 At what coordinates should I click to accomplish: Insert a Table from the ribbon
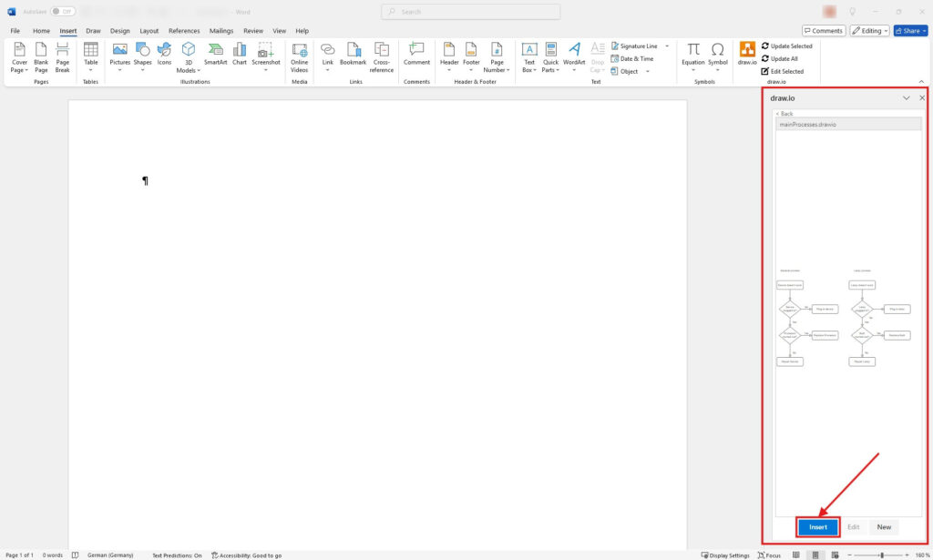pyautogui.click(x=91, y=54)
